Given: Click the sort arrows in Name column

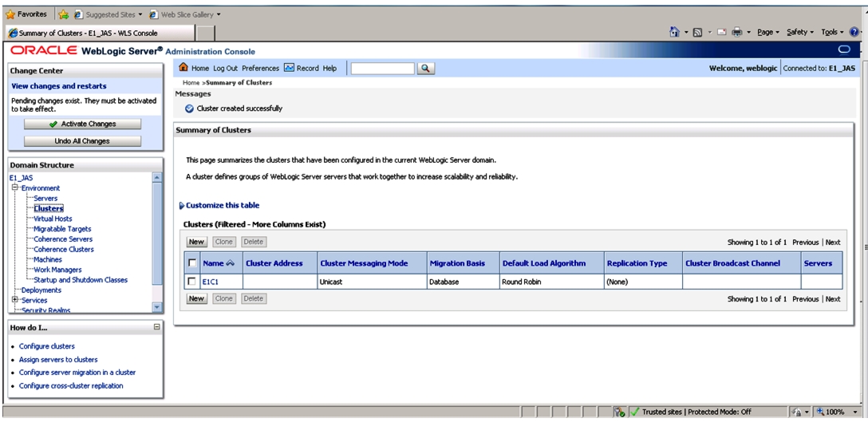Looking at the screenshot, I should coord(231,263).
